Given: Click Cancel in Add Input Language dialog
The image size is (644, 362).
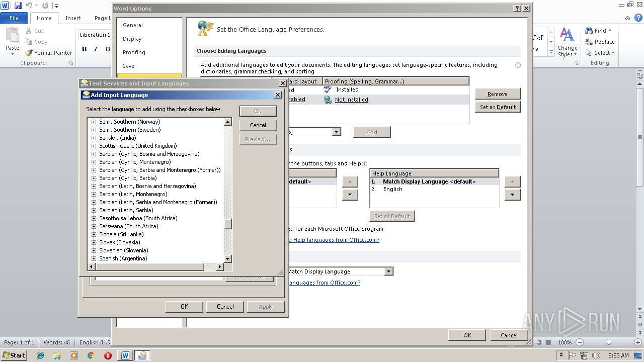Looking at the screenshot, I should (258, 125).
